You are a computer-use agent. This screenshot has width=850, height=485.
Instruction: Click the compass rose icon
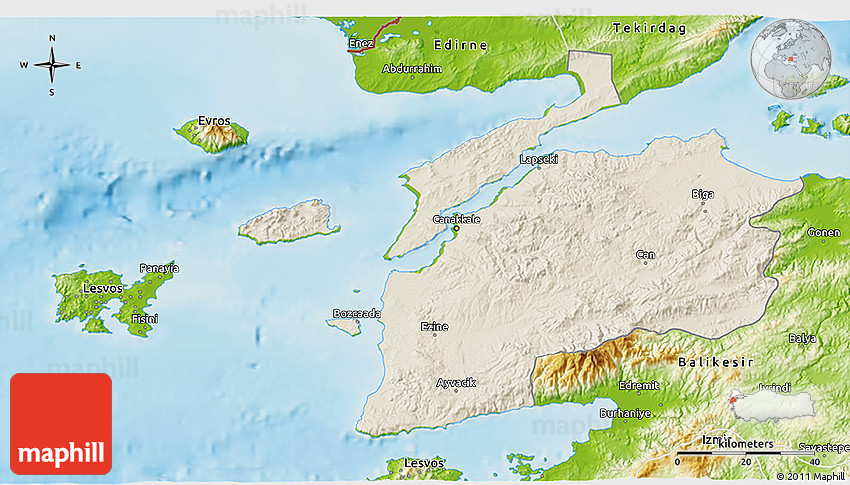52,65
